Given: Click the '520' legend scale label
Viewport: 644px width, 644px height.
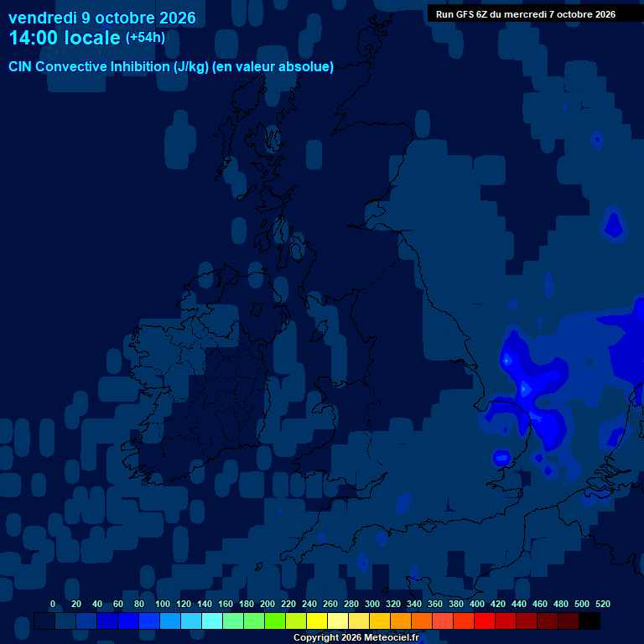Looking at the screenshot, I should [x=602, y=604].
